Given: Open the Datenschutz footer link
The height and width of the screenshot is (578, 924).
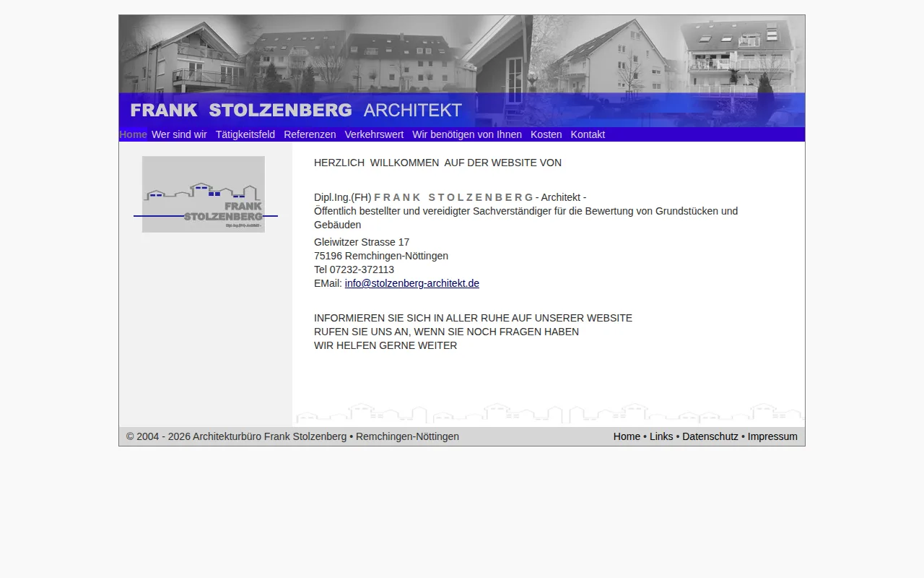Looking at the screenshot, I should click(710, 436).
